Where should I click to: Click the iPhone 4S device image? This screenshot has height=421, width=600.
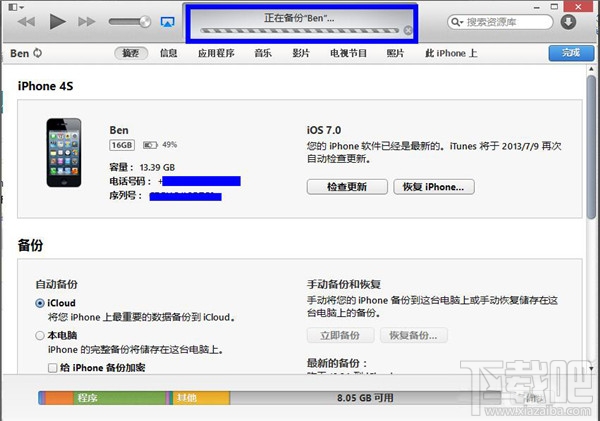pos(64,152)
